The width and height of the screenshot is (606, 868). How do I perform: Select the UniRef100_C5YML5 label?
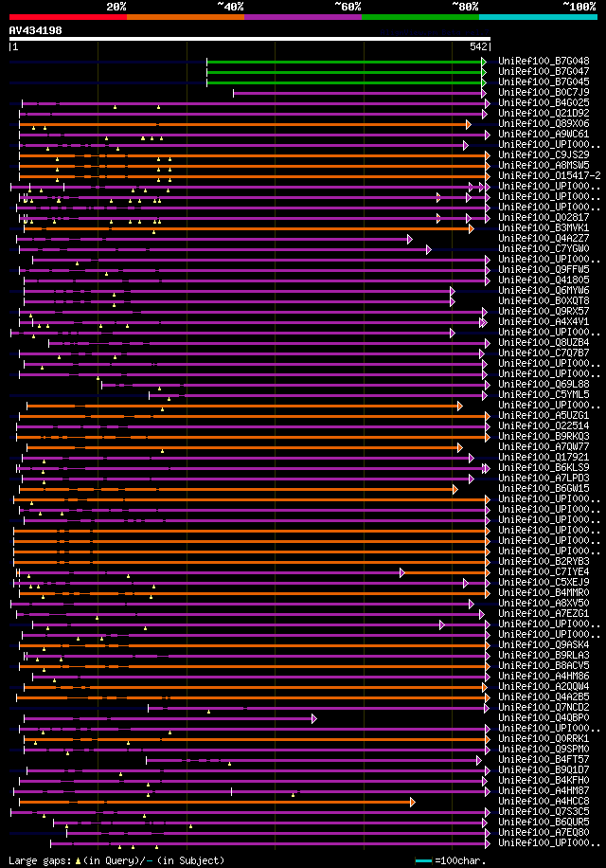[544, 395]
